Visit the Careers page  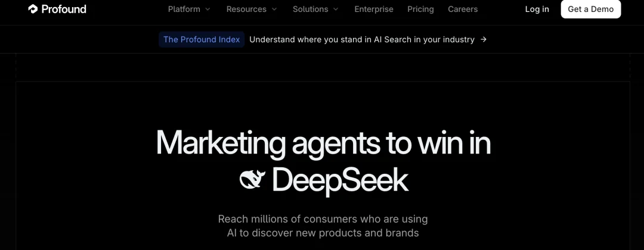(463, 9)
